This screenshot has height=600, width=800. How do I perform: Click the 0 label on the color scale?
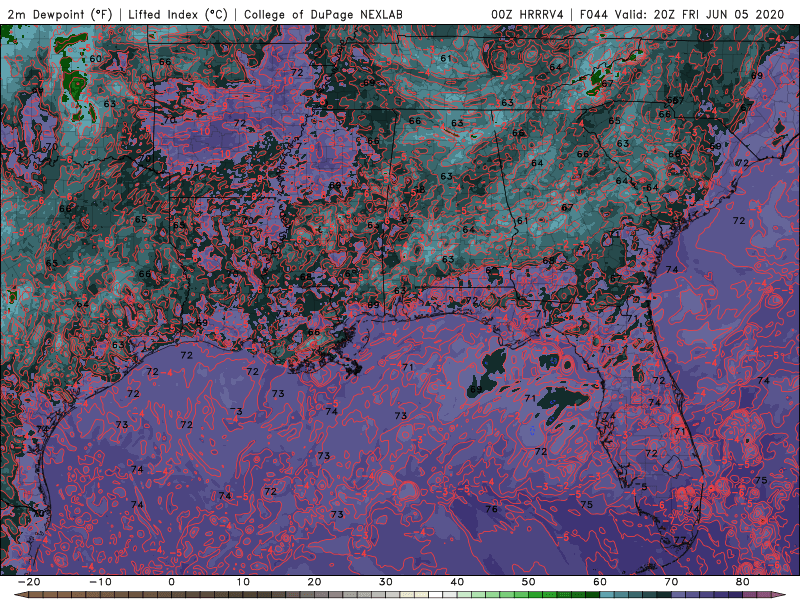point(171,582)
